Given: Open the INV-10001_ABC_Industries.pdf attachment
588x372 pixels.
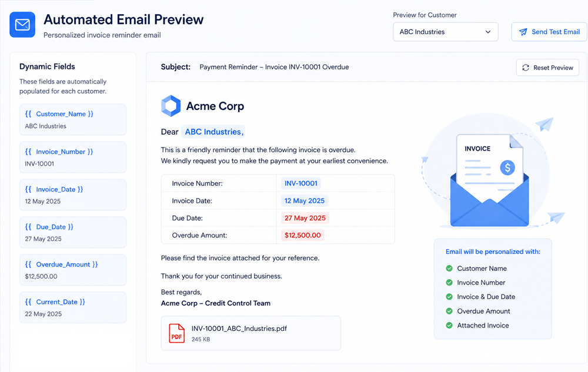Looking at the screenshot, I should (251, 333).
